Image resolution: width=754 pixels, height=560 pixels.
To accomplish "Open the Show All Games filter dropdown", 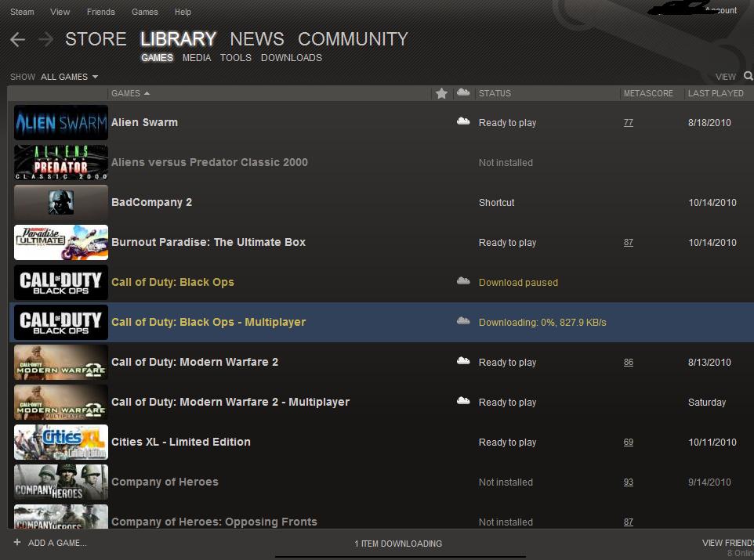I will [69, 77].
